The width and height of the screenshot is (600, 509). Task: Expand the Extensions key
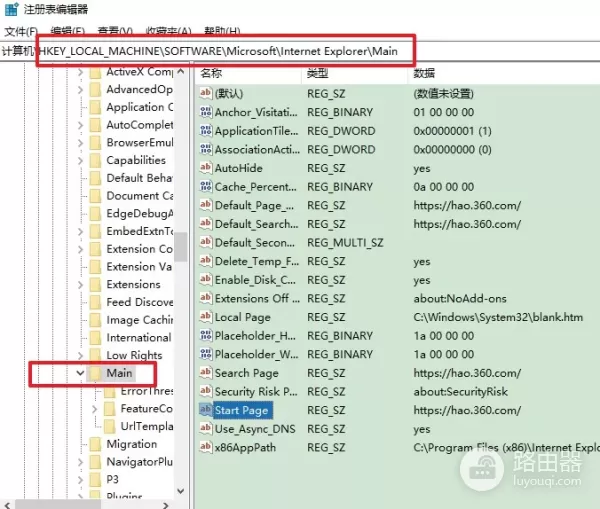[x=80, y=284]
